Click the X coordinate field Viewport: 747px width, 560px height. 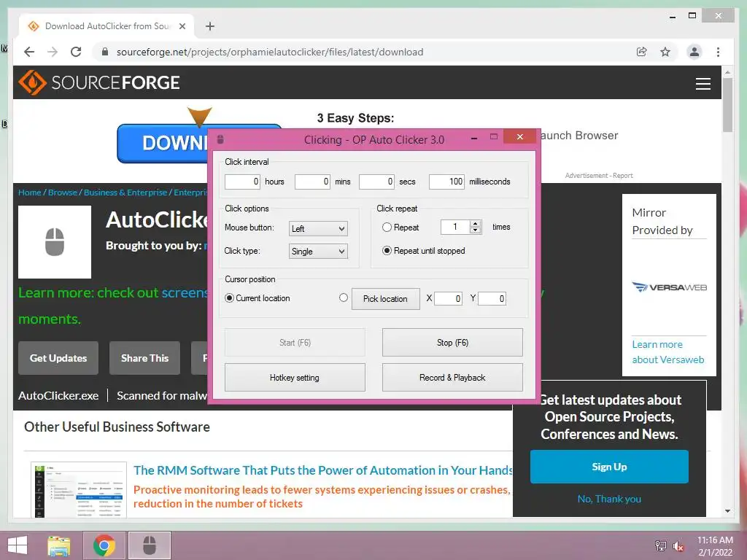point(448,298)
